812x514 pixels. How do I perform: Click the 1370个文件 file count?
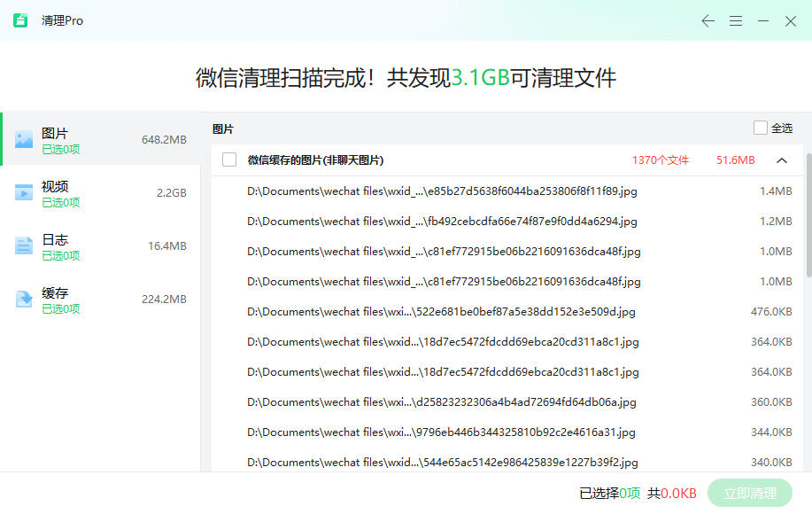coord(661,160)
